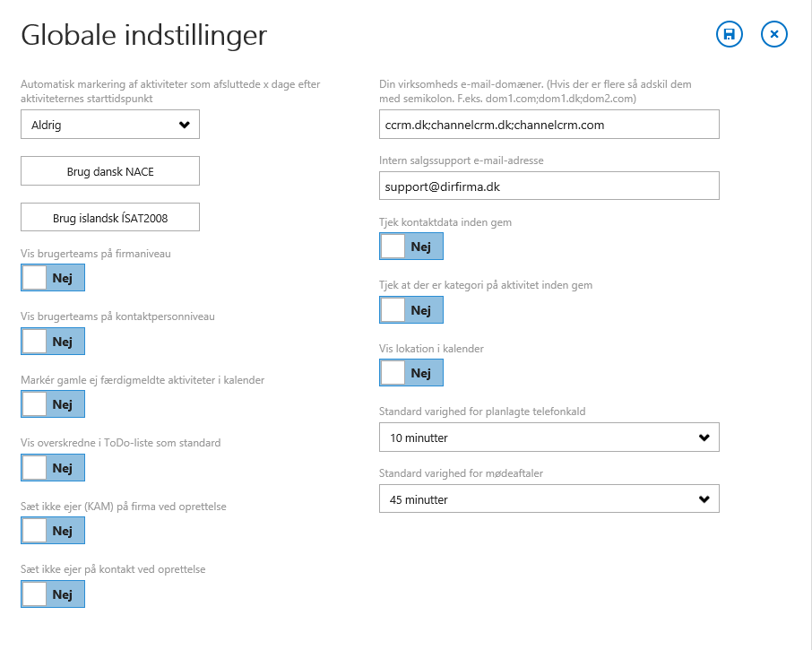Toggle Vis brugerteams på firmaniveau switch
The image size is (812, 650).
[x=53, y=278]
